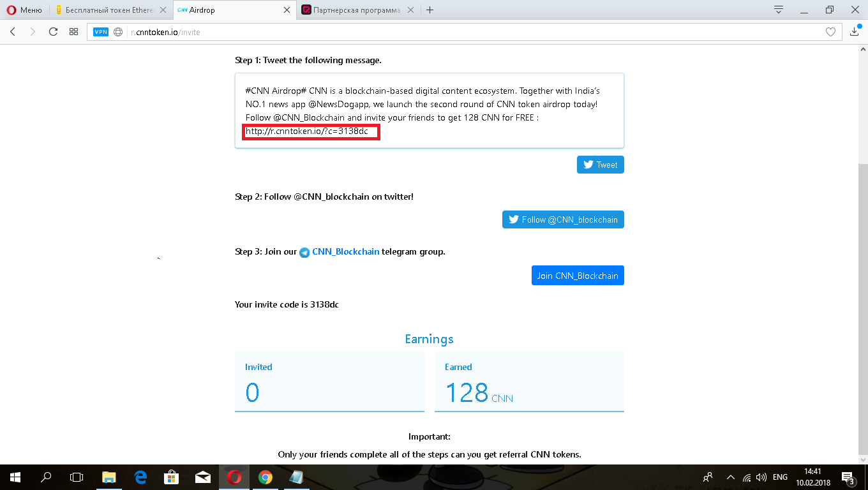
Task: Open Microsoft Store from the taskbar
Action: pyautogui.click(x=172, y=477)
